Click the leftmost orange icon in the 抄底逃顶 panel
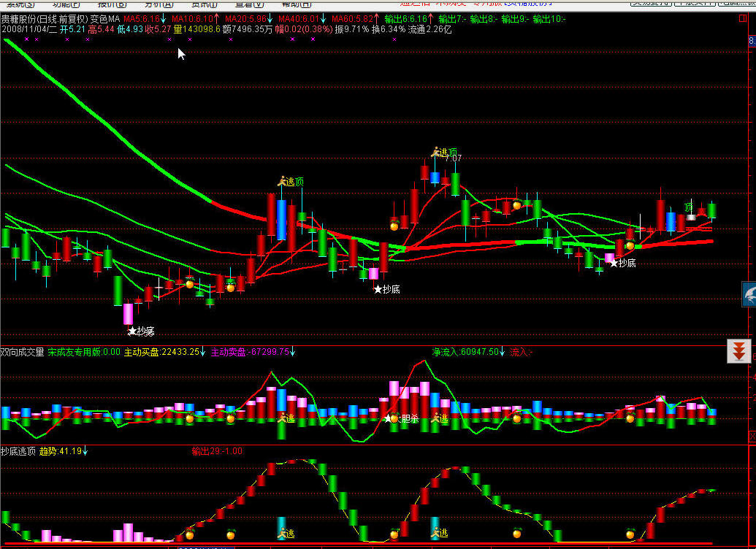756x549 pixels. [x=189, y=534]
